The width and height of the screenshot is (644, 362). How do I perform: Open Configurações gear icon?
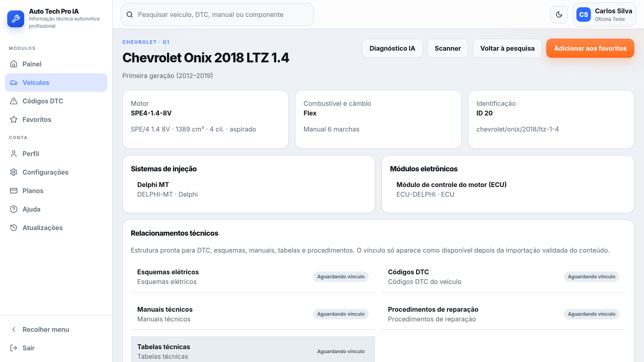point(14,172)
